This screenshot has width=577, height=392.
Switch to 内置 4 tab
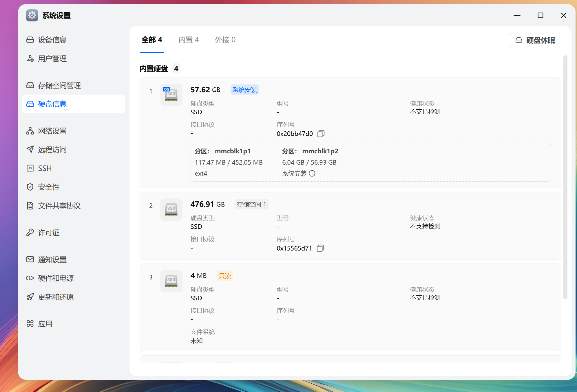pos(189,40)
